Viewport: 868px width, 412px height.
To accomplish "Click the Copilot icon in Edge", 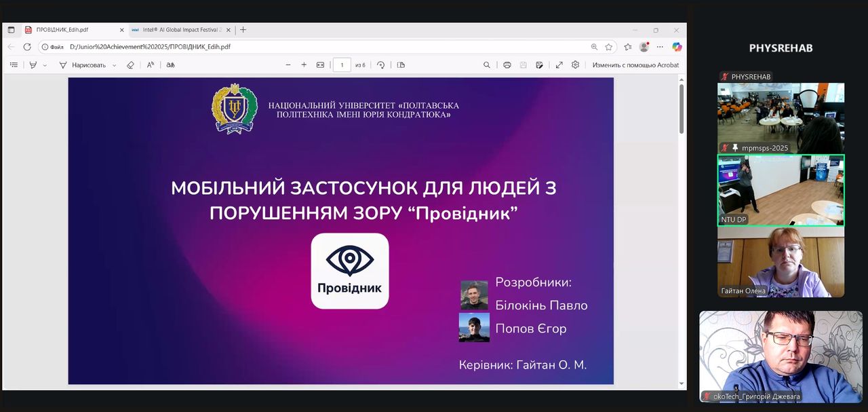I will (676, 47).
